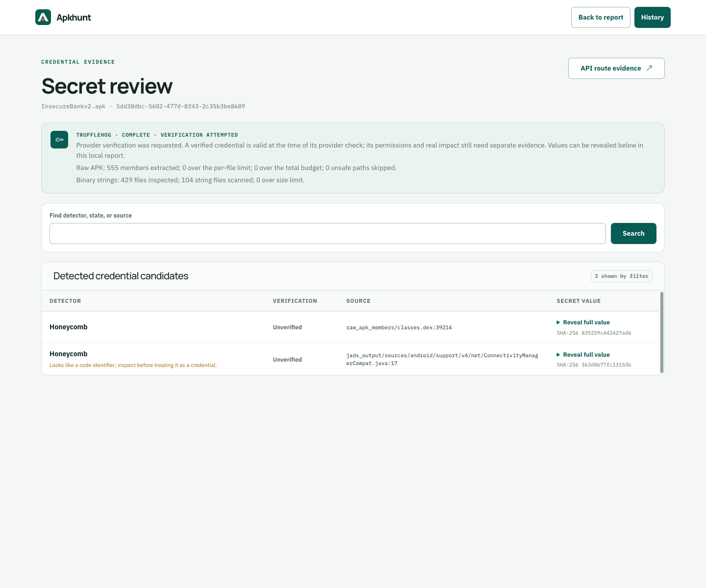The width and height of the screenshot is (706, 588).
Task: Select the Honeycomb detector in classes.dex row
Action: [x=69, y=327]
